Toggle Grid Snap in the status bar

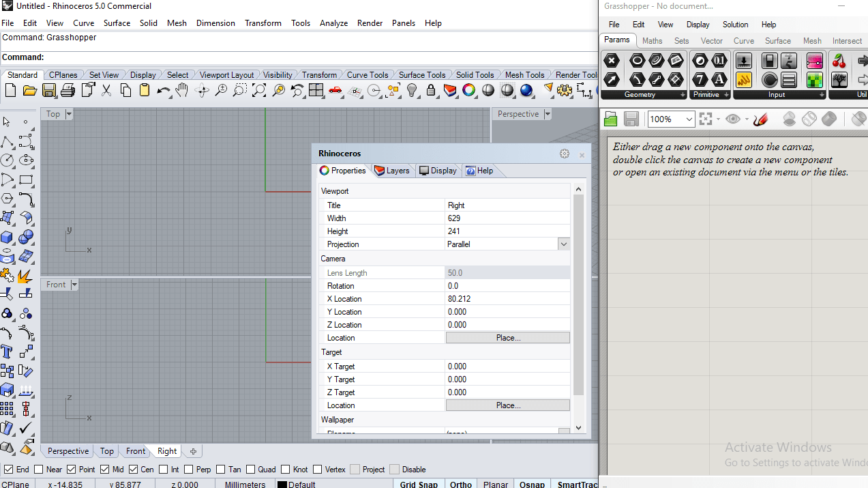coord(419,484)
